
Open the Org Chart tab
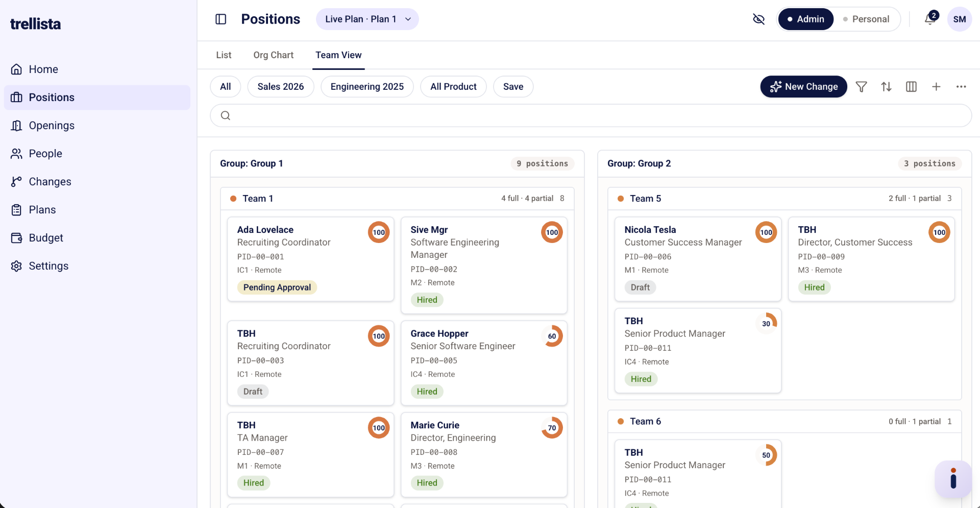273,55
